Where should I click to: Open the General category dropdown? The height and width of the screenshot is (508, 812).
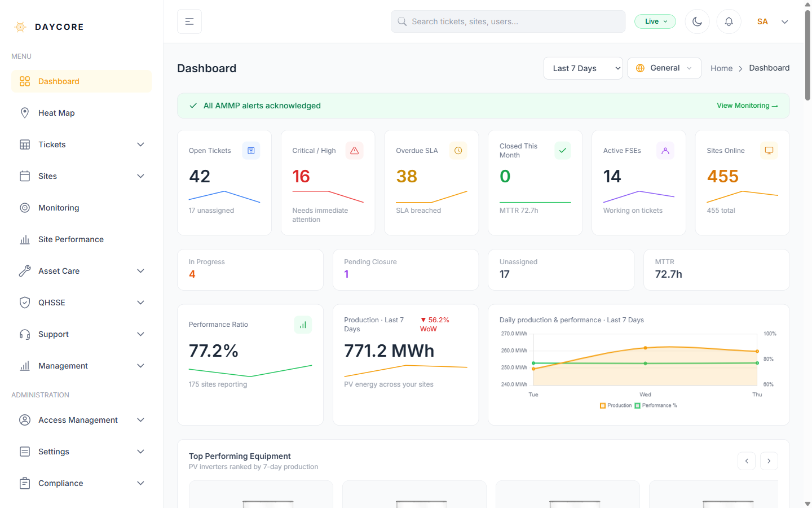coord(664,68)
